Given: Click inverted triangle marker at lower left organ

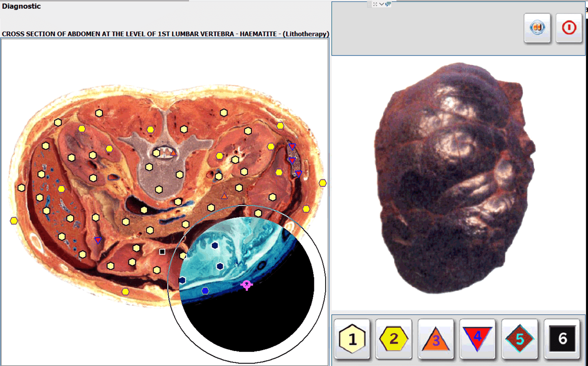Looking at the screenshot, I should click(x=98, y=240).
